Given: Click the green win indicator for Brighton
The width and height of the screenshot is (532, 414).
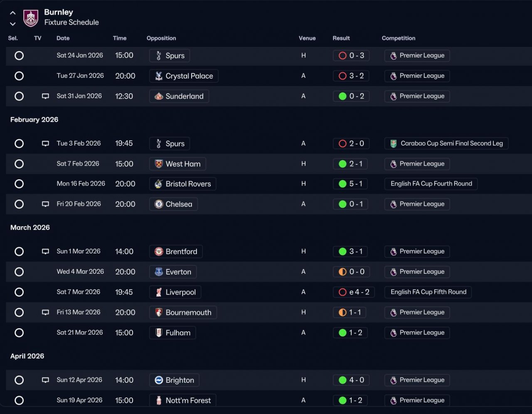Looking at the screenshot, I should [342, 380].
